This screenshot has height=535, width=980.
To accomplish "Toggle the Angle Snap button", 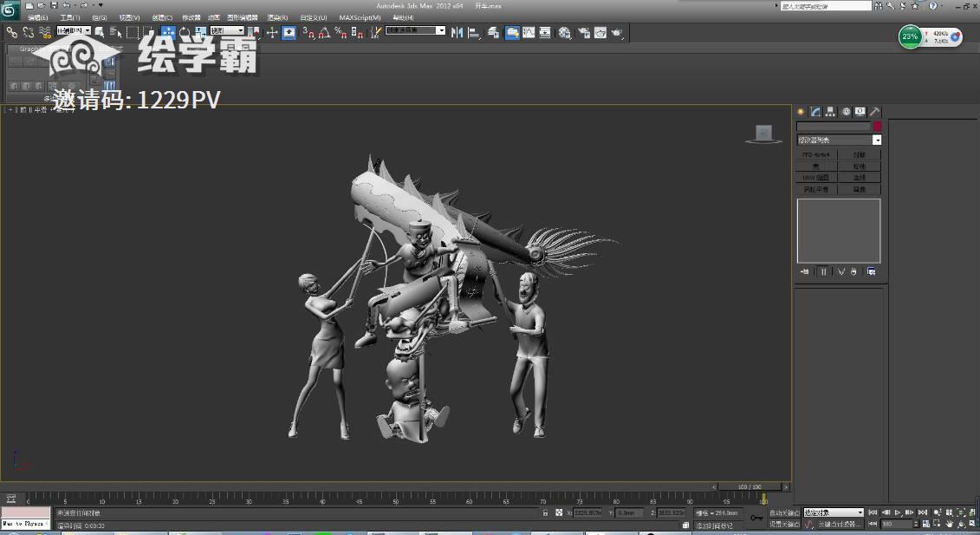I will [x=324, y=32].
